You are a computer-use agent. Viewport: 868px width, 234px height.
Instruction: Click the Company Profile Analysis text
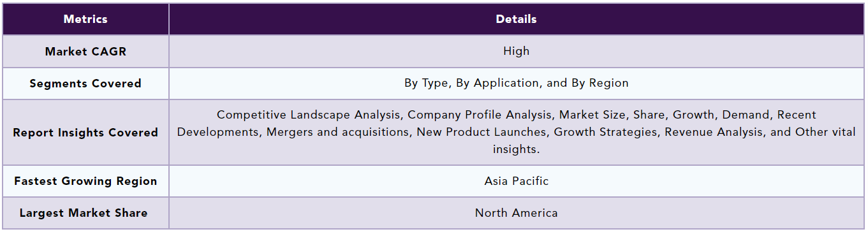[479, 115]
